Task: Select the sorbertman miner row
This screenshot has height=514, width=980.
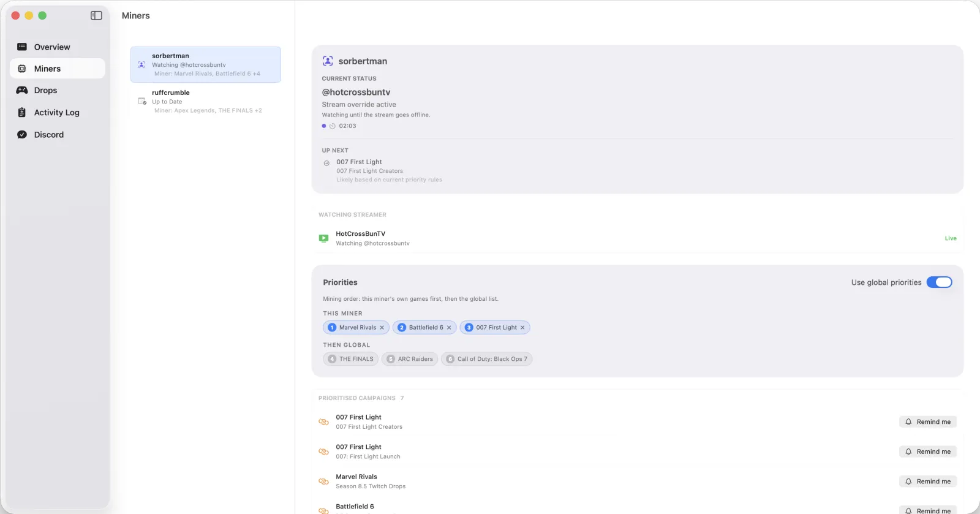Action: (x=206, y=64)
